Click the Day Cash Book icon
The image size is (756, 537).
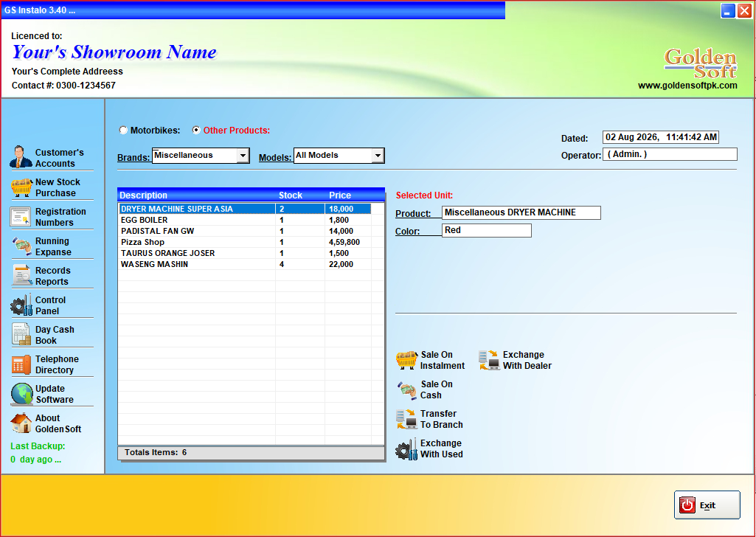click(x=21, y=335)
